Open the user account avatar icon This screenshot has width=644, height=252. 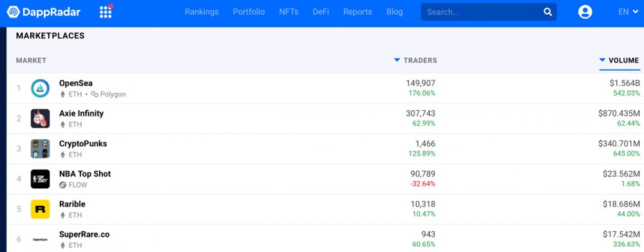(585, 12)
